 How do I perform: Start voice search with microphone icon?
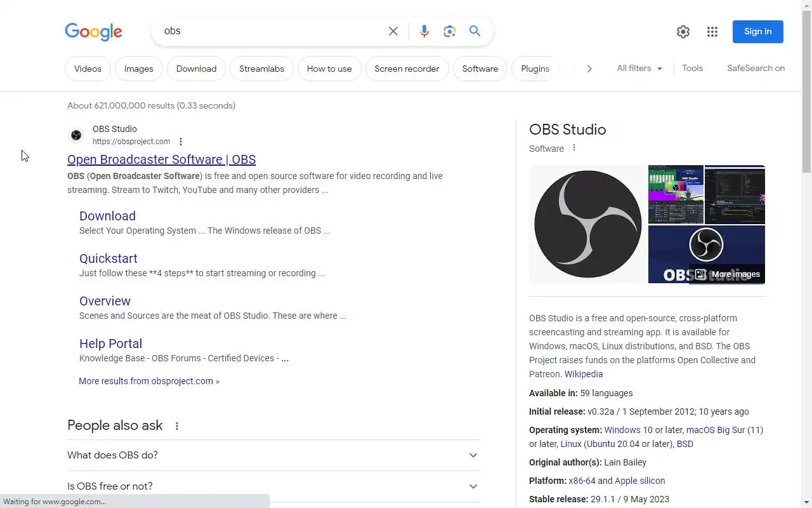pos(424,31)
